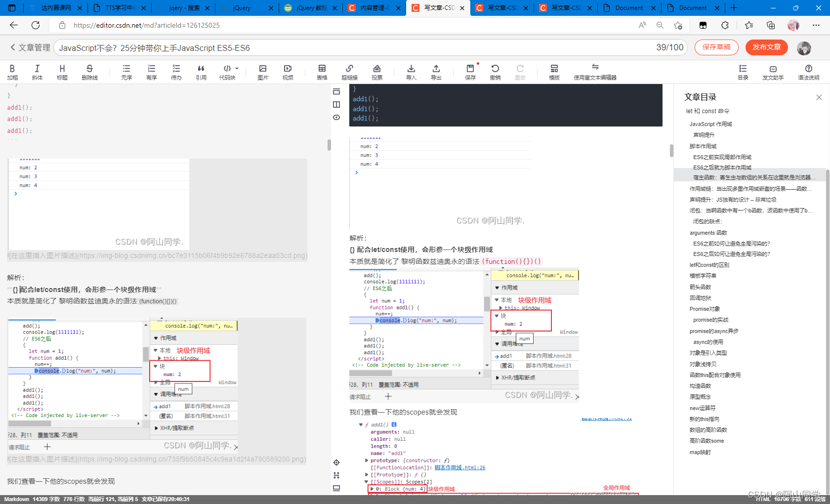Image resolution: width=830 pixels, height=504 pixels.
Task: Collapse the '[[Scopes]]: Scopes[2]' tree node
Action: [x=367, y=482]
